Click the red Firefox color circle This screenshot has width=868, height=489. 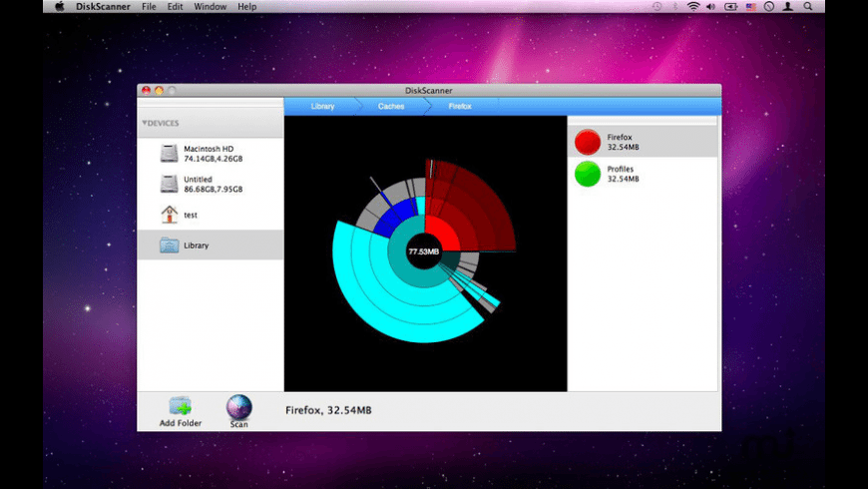[x=588, y=143]
